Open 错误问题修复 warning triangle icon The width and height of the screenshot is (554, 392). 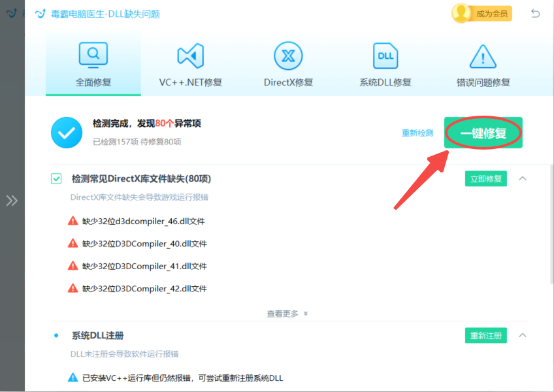coord(482,57)
